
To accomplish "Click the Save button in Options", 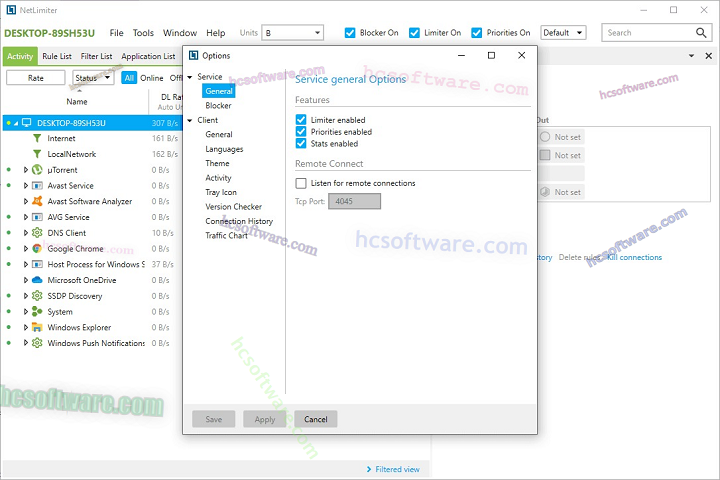I will click(x=214, y=419).
